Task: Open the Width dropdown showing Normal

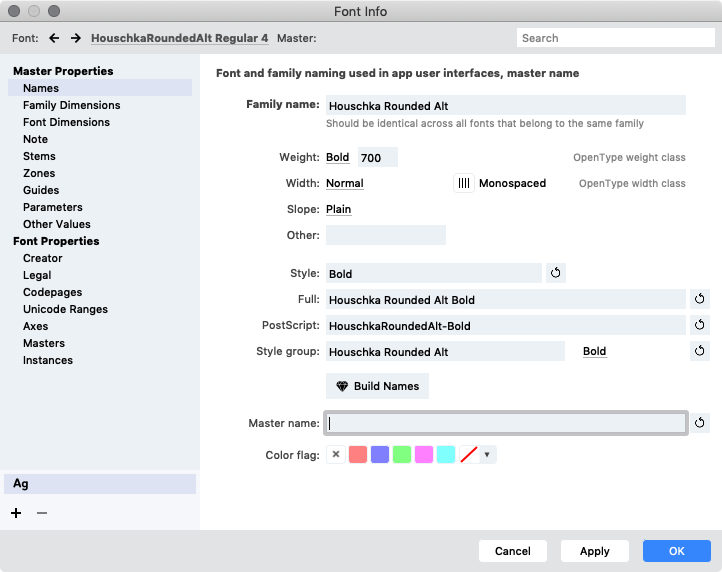Action: (345, 183)
